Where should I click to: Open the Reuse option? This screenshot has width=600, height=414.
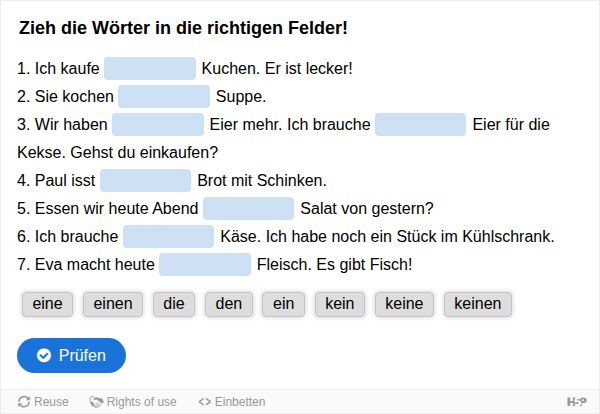[43, 402]
